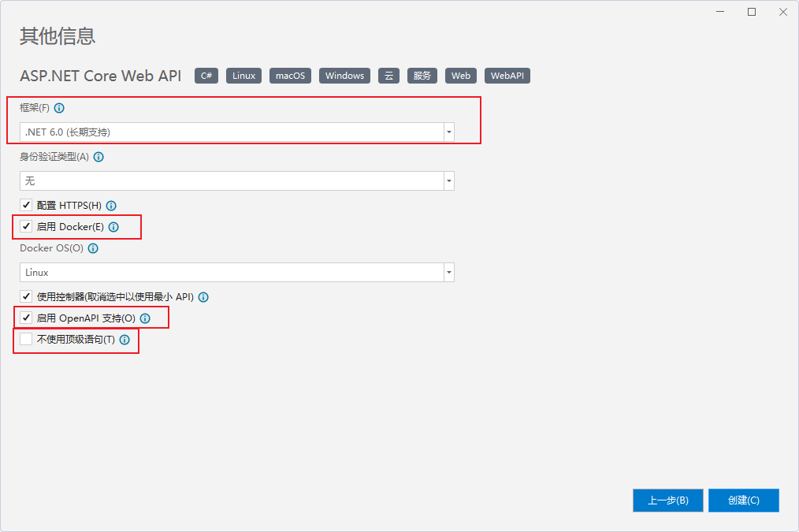Uncheck the 使用控制器 checkbox
The width and height of the screenshot is (799, 532).
(26, 297)
